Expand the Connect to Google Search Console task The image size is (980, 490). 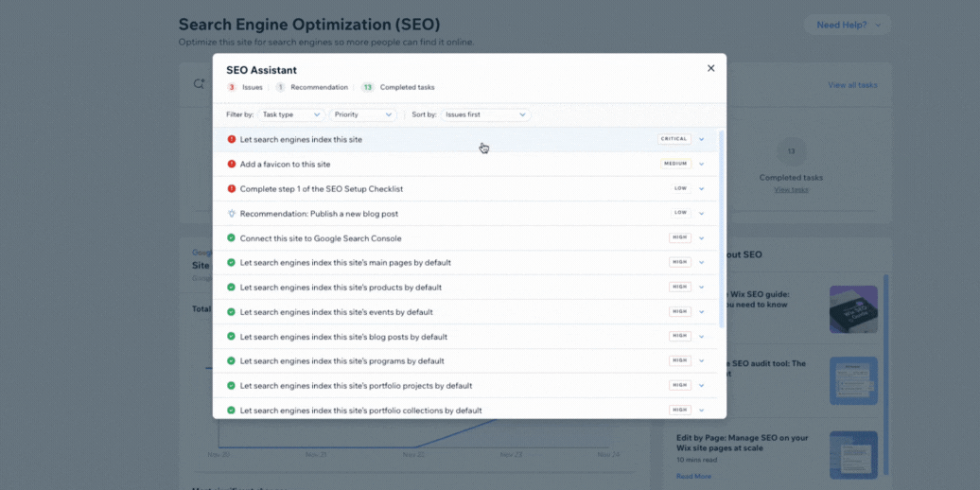(x=701, y=238)
